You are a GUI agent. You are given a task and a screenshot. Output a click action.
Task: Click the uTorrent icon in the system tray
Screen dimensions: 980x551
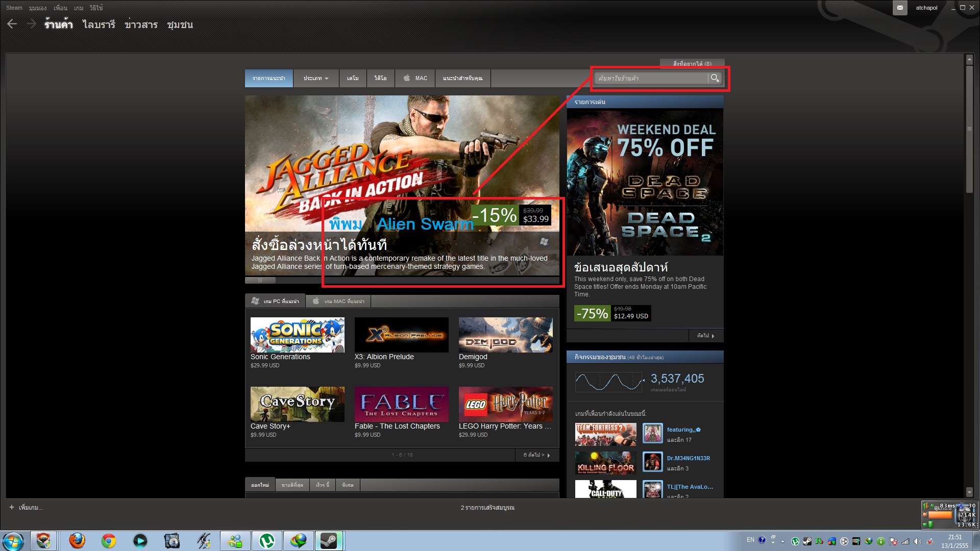(x=795, y=541)
